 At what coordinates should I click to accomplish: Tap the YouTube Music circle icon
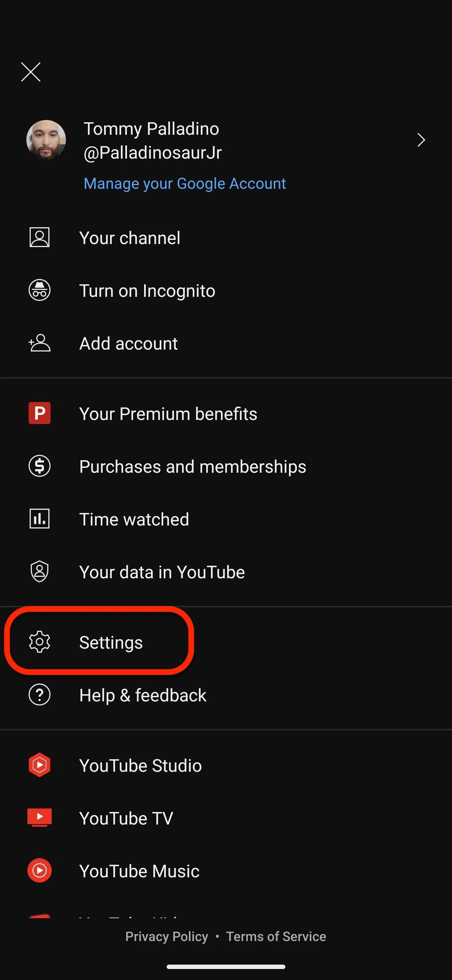click(40, 870)
